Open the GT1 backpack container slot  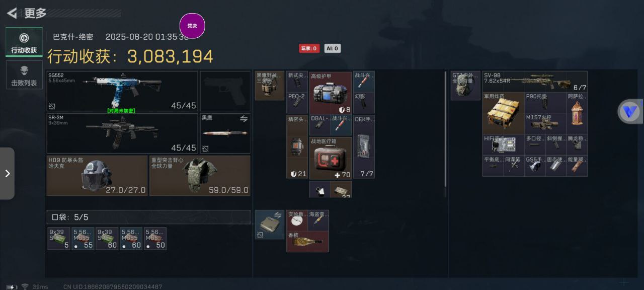click(465, 86)
